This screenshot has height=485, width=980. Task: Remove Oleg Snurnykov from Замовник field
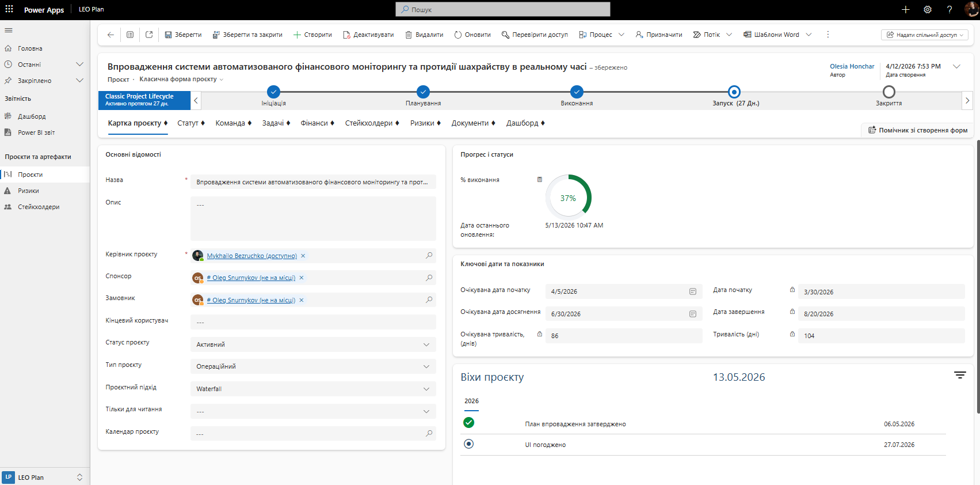coord(302,300)
